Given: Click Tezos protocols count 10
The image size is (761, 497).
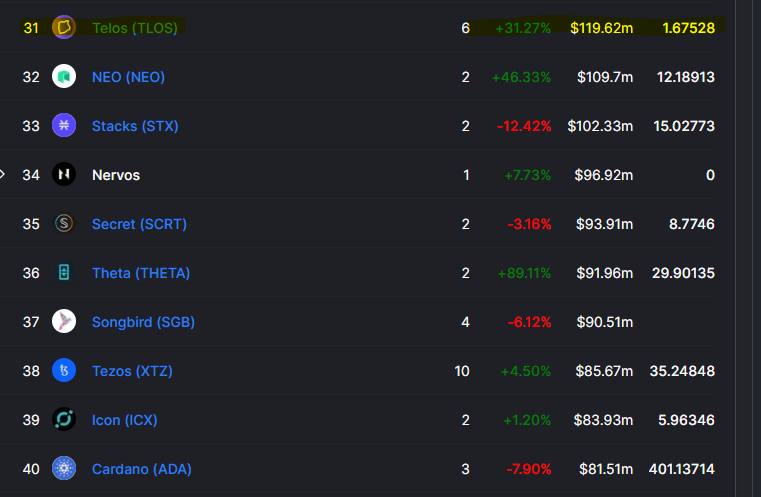Looking at the screenshot, I should (x=462, y=371).
